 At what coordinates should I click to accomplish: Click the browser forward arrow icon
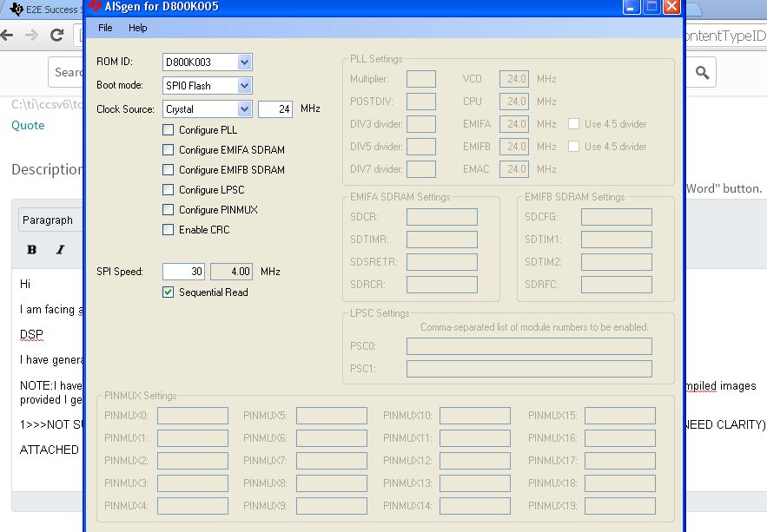(x=31, y=36)
